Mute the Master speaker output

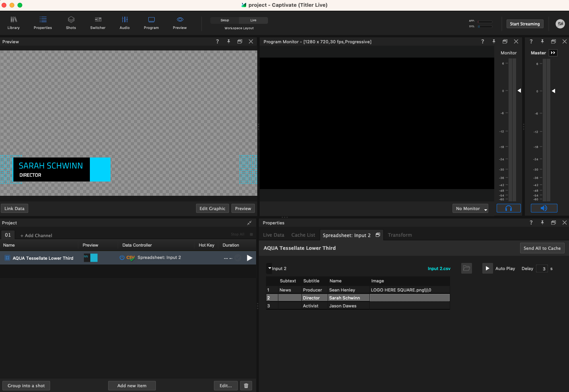[x=544, y=209]
